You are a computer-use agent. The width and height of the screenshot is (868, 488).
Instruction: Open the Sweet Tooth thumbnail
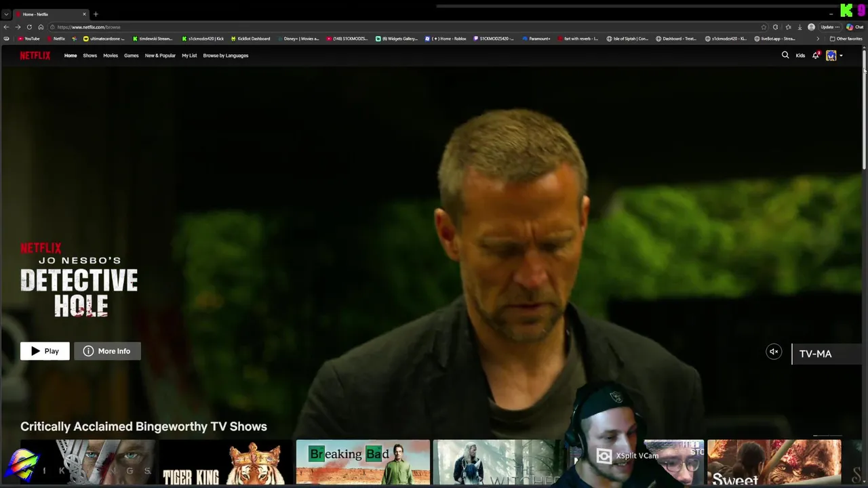click(774, 462)
